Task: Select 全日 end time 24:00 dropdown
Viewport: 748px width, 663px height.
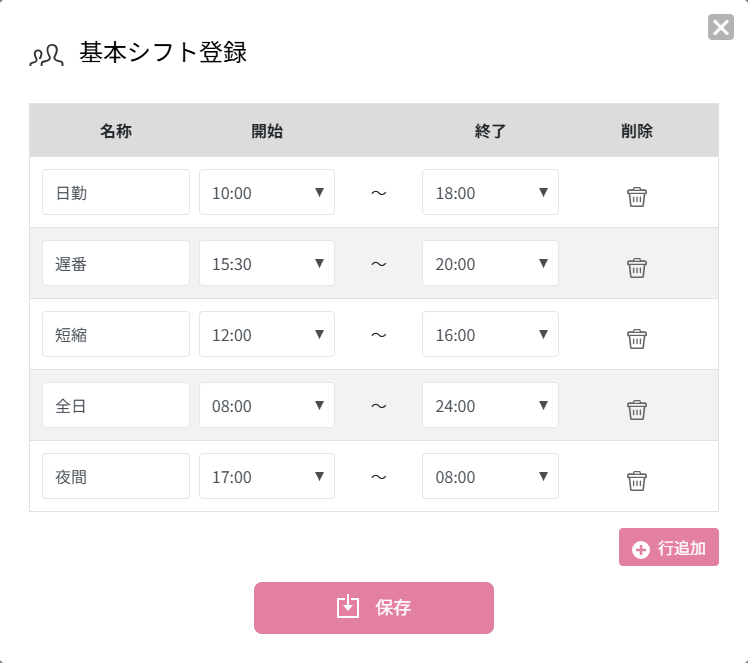Action: coord(490,405)
